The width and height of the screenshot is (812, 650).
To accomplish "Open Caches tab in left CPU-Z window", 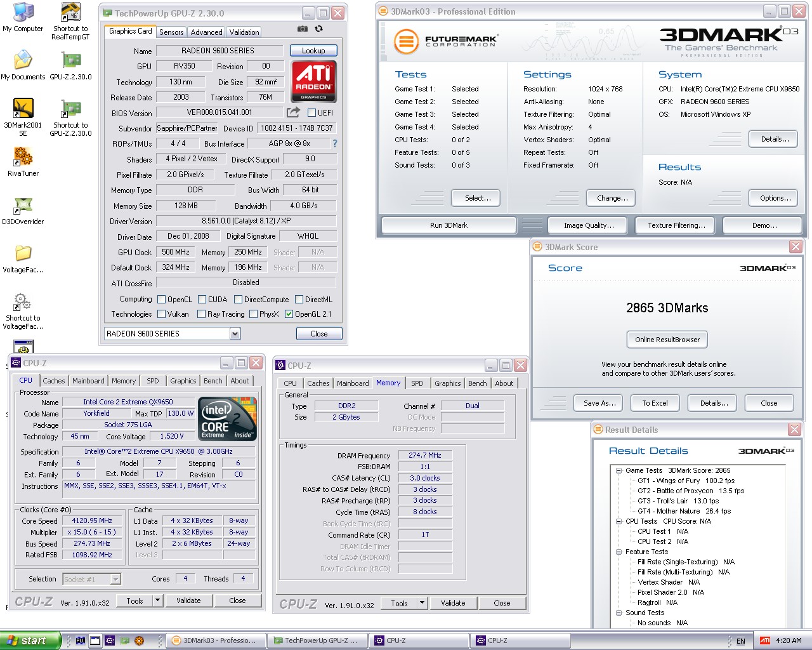I will 53,381.
